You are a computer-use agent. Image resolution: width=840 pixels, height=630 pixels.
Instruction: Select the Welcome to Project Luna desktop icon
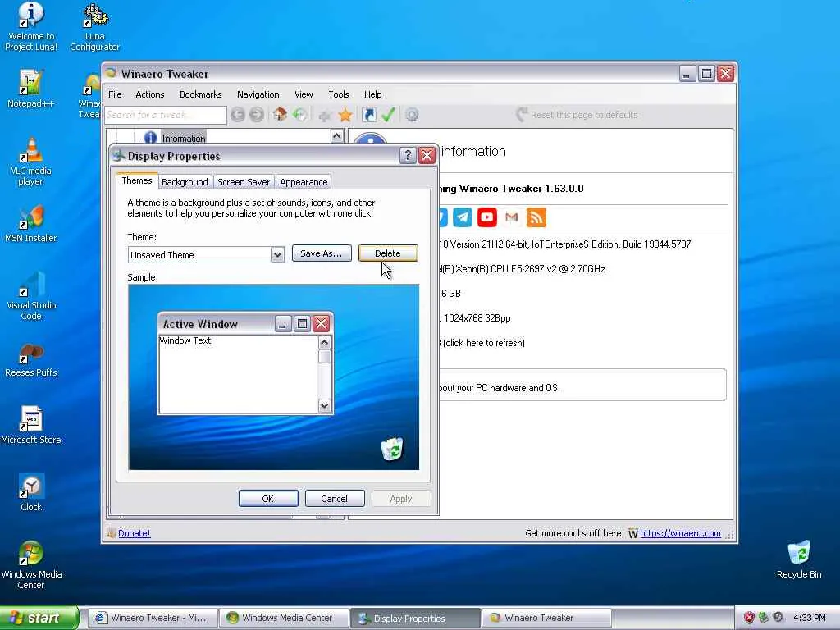(31, 27)
